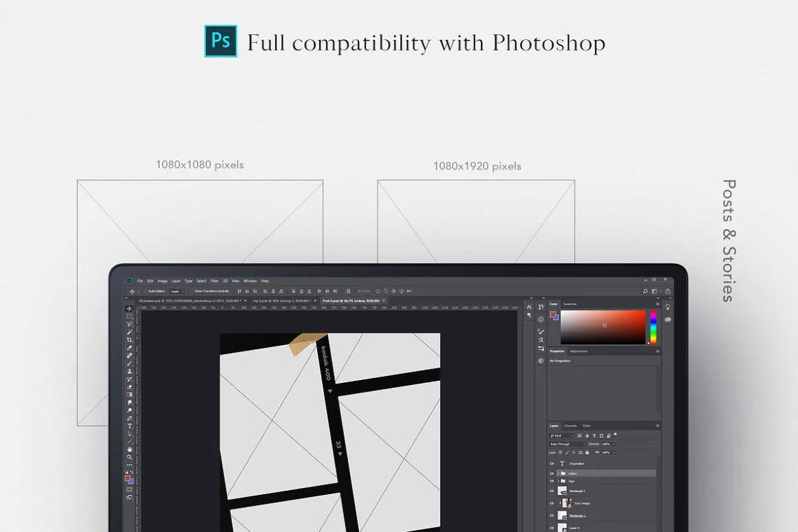Open the File menu
This screenshot has width=798, height=532.
point(140,280)
